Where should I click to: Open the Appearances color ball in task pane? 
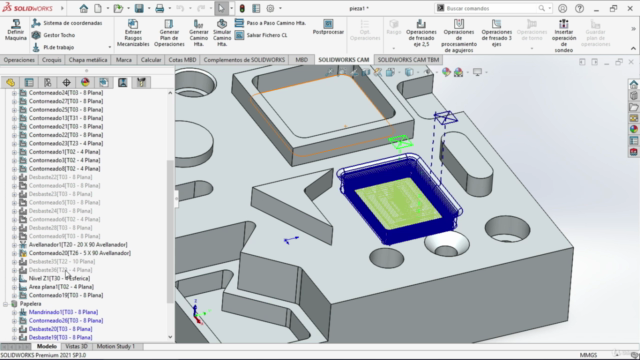point(633,129)
